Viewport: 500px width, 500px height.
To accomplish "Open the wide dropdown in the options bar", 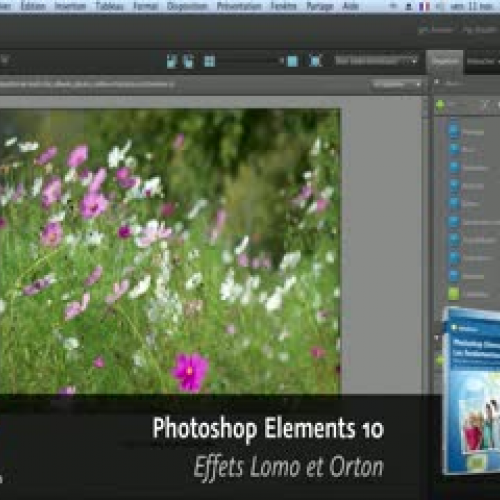I will coord(376,61).
